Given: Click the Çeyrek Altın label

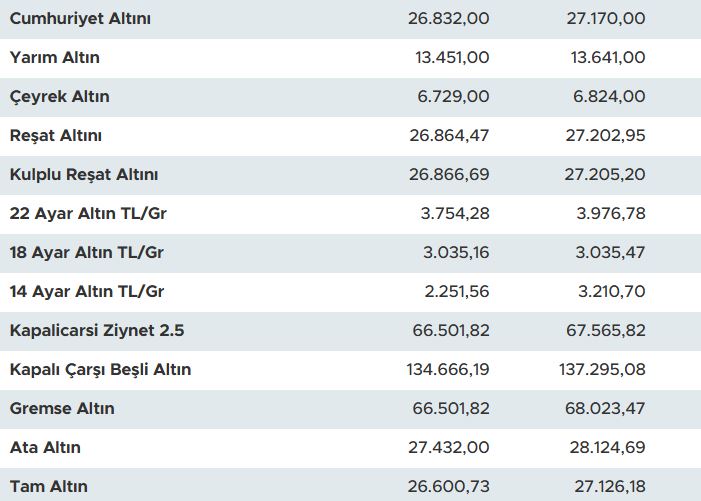Looking at the screenshot, I should 59,97.
